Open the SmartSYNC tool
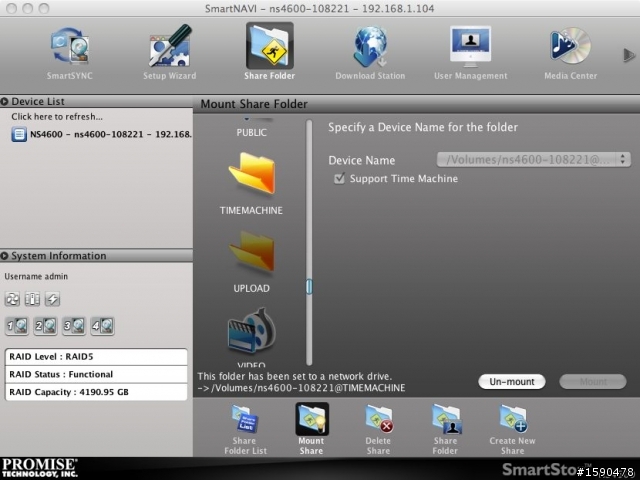This screenshot has width=640, height=480. pyautogui.click(x=69, y=53)
